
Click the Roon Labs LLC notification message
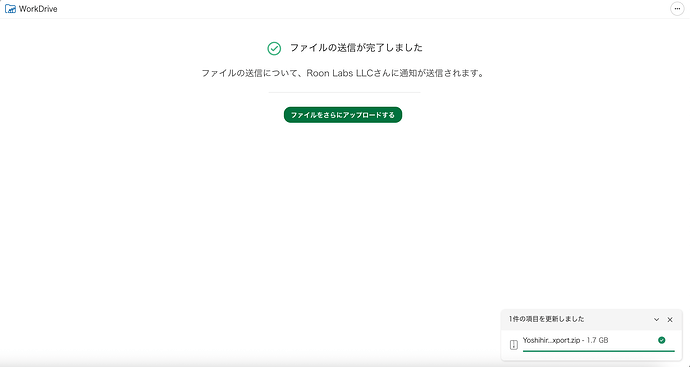tap(343, 73)
